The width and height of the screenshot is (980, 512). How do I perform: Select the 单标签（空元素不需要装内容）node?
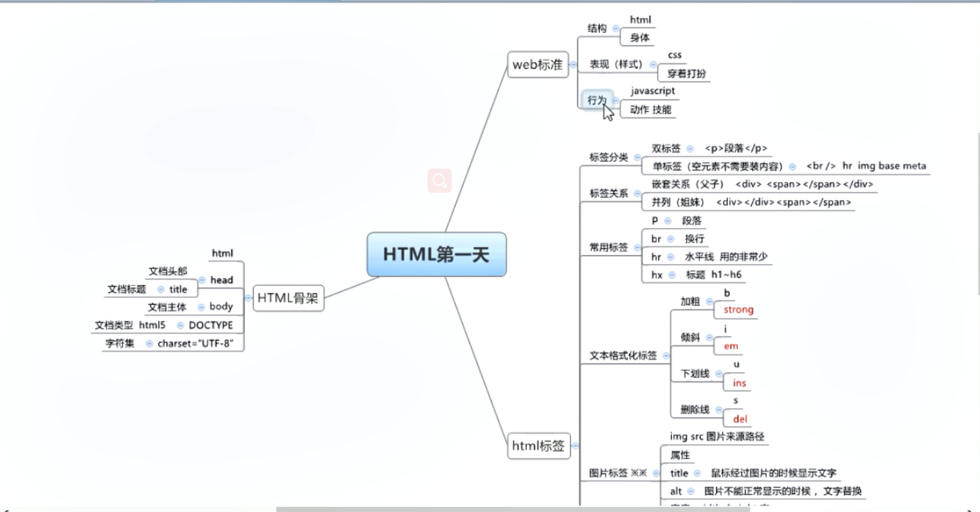point(718,166)
